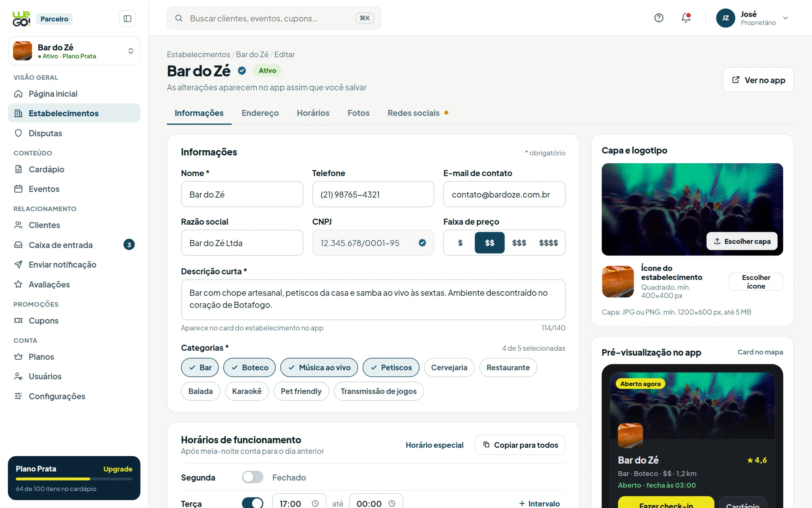Click the Plano Prata usage progress bar
This screenshot has width=812, height=508.
pyautogui.click(x=74, y=479)
